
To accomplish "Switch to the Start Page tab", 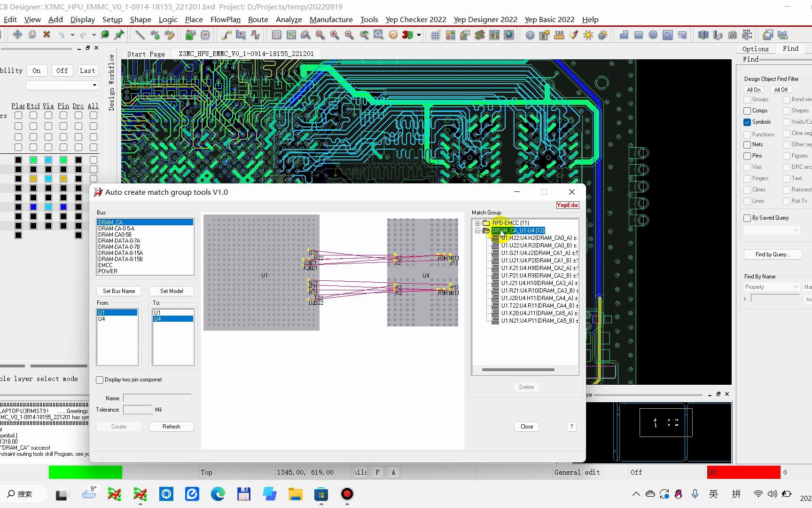I will pyautogui.click(x=146, y=54).
